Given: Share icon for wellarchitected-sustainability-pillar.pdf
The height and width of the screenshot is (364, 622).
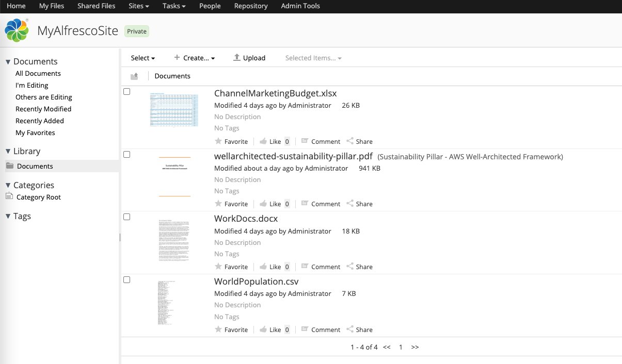Looking at the screenshot, I should [x=350, y=204].
